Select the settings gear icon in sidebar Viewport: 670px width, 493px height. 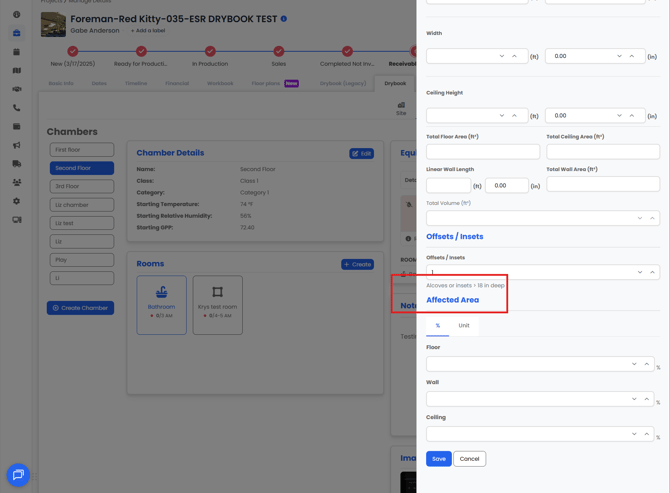[17, 201]
